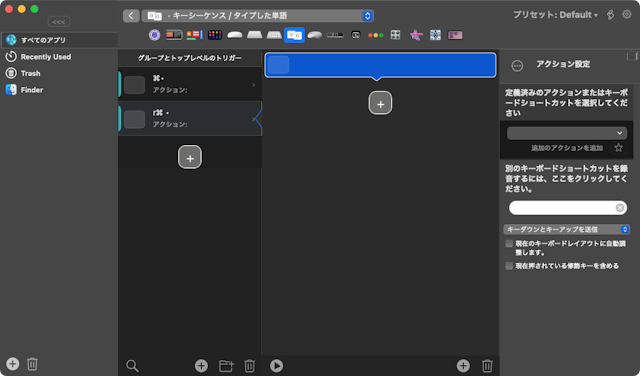This screenshot has height=376, width=640.
Task: Add an app with the sidebar plus
Action: point(13,364)
